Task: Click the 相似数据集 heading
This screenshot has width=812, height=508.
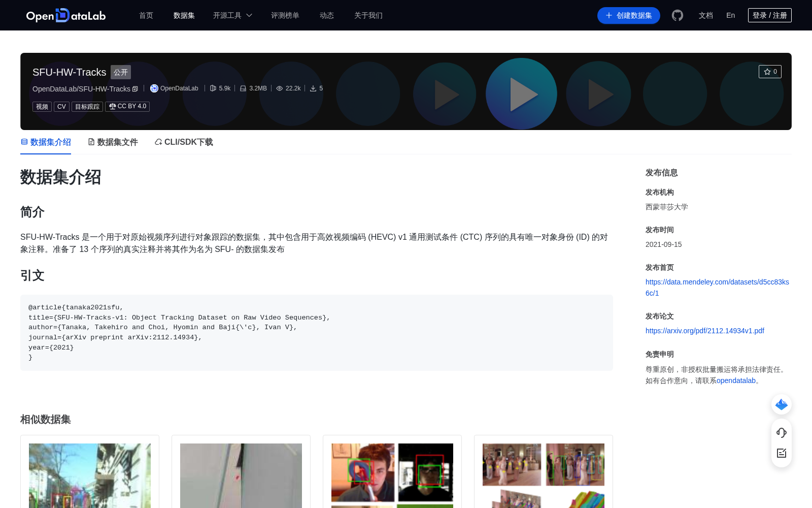Action: click(x=46, y=420)
